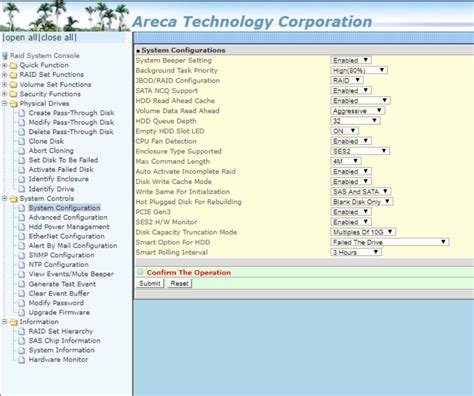This screenshot has width=474, height=396.
Task: Click page icon beside Hardware Monitor
Action: [x=22, y=360]
